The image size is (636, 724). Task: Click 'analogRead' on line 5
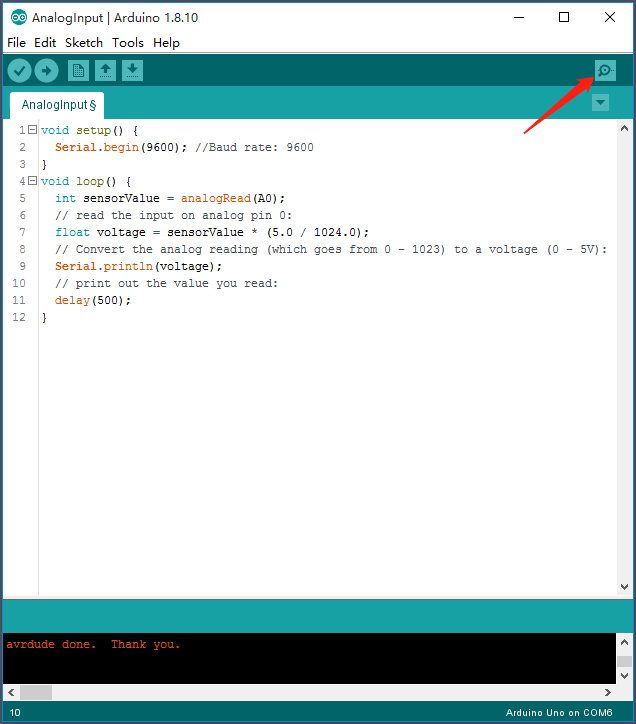click(216, 199)
